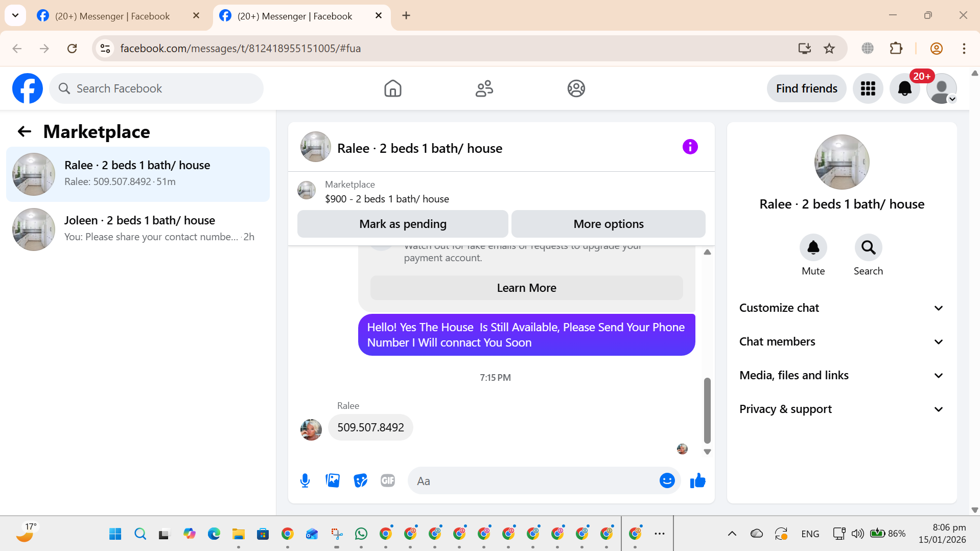
Task: Click the Mark as pending button
Action: pos(403,224)
